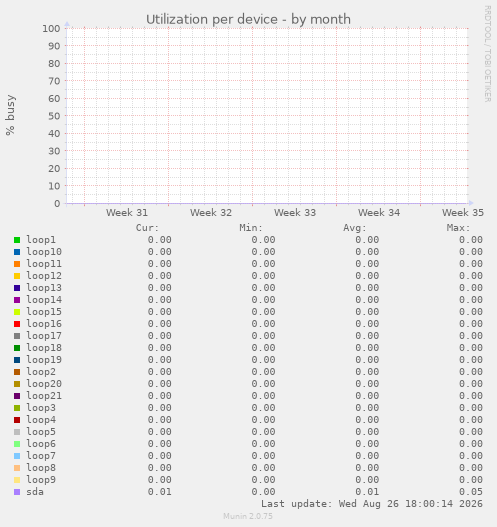The width and height of the screenshot is (497, 527).
Task: Click the lavender sda legend swatch
Action: 17,492
